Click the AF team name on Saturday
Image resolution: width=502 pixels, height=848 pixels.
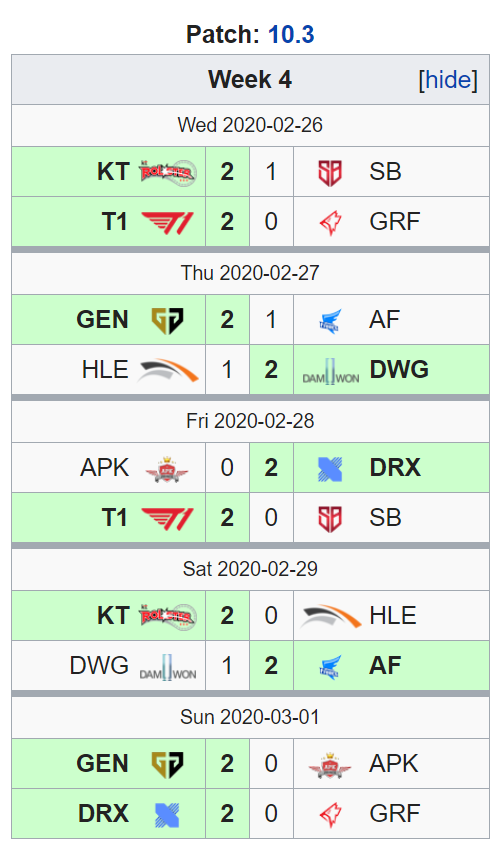tap(385, 666)
